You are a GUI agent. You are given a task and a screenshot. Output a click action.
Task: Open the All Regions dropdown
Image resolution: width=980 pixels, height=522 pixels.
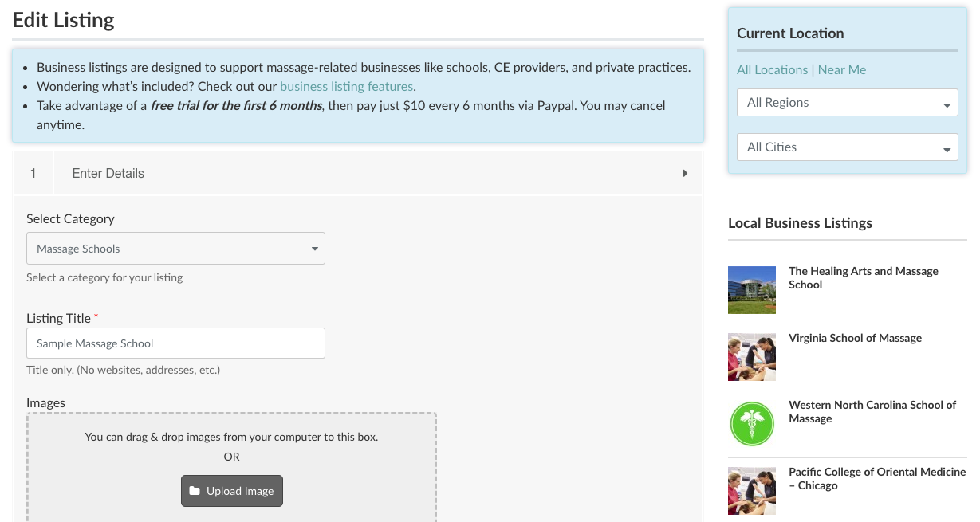click(848, 103)
